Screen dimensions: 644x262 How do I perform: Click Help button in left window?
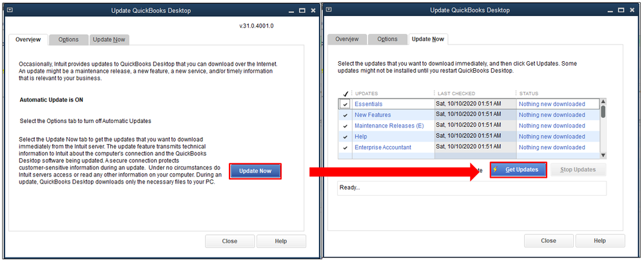(x=281, y=241)
